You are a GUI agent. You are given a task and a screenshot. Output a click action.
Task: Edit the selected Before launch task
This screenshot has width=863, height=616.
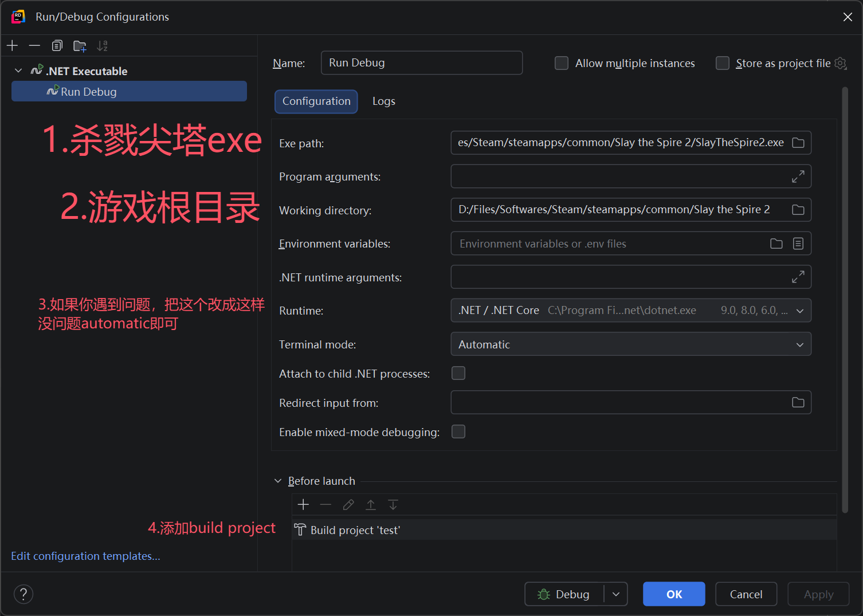pos(348,504)
